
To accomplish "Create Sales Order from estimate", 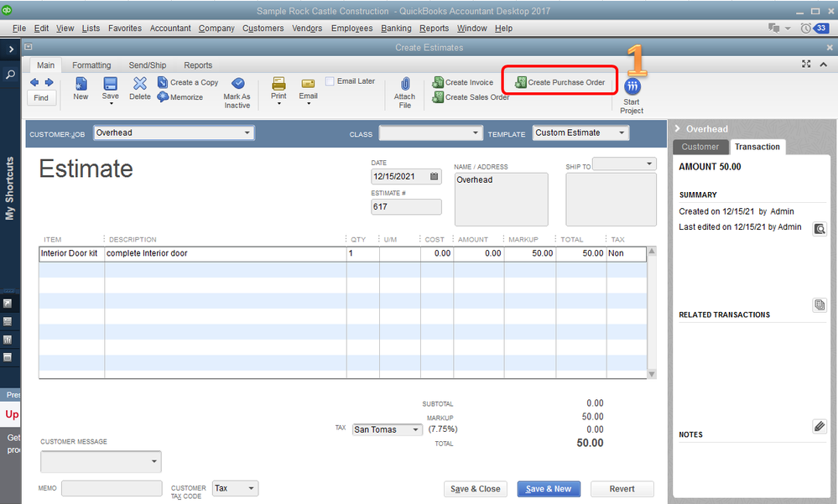I will pos(471,97).
